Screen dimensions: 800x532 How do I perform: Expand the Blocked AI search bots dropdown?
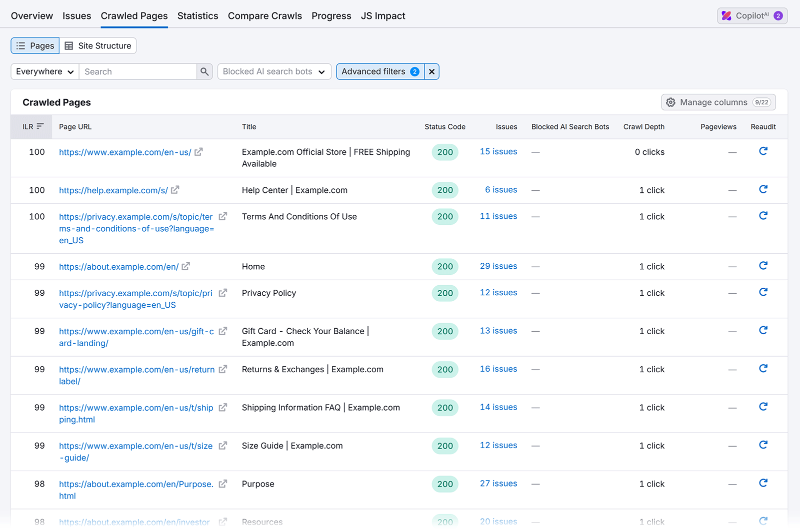click(274, 71)
